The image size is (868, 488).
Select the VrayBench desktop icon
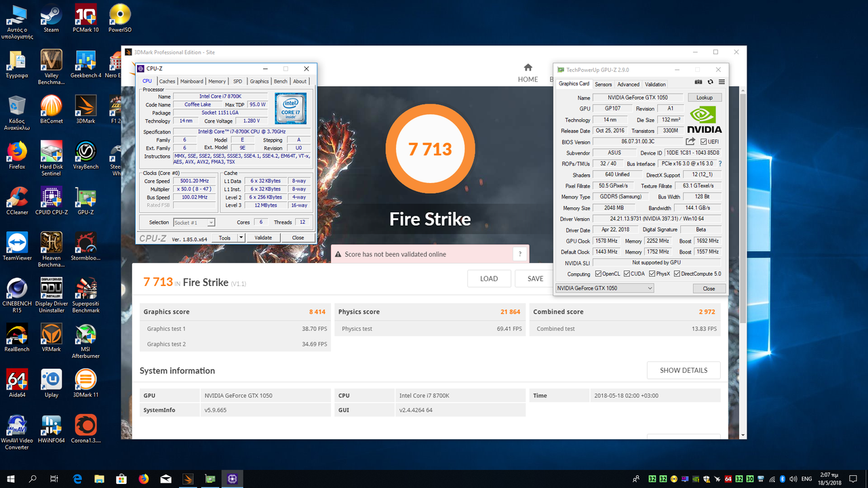[85, 155]
